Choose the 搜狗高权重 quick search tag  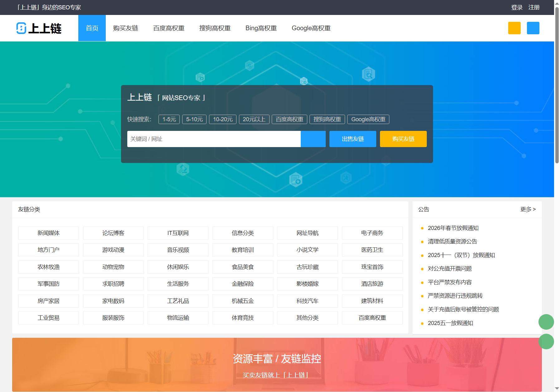click(327, 119)
